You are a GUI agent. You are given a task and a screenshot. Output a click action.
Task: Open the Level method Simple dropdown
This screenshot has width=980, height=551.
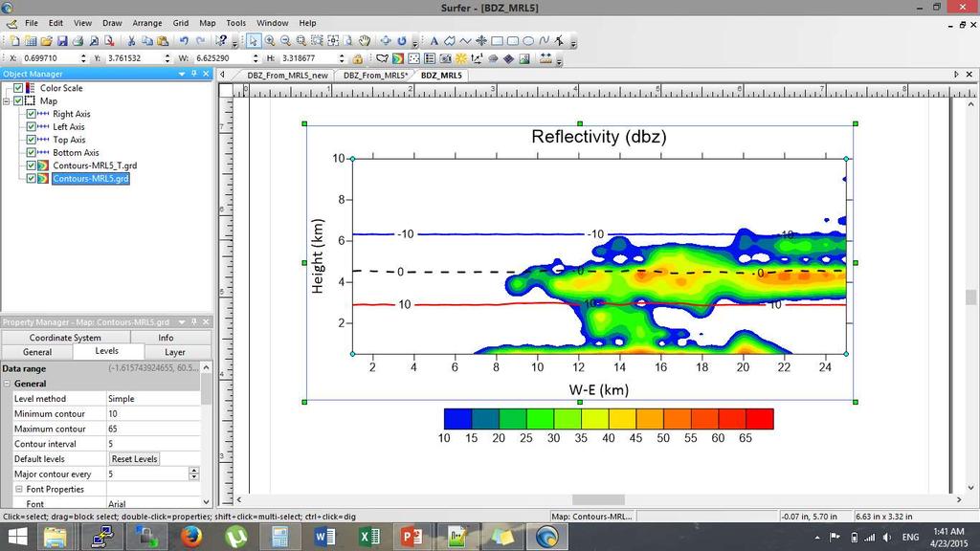coord(154,399)
